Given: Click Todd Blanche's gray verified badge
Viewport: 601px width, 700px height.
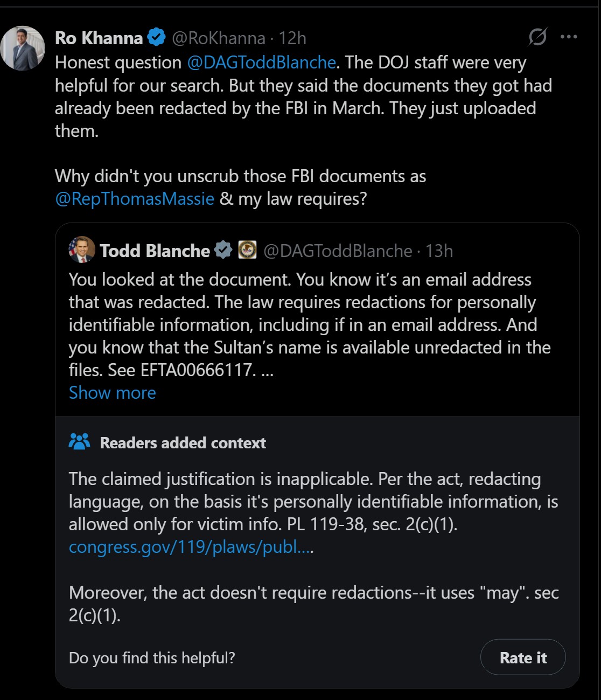Looking at the screenshot, I should 223,250.
